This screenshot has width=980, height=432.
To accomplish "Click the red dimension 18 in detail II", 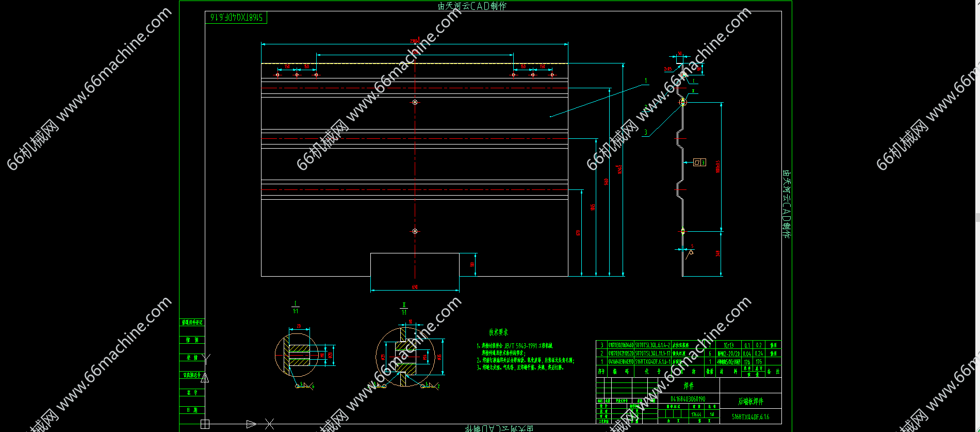I will (411, 322).
